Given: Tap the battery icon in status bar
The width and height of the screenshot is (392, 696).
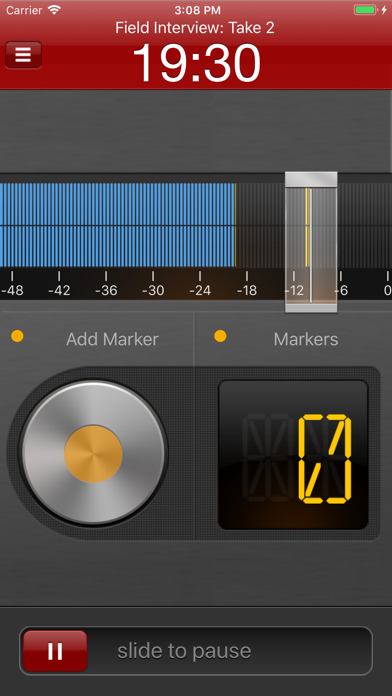Looking at the screenshot, I should click(365, 10).
